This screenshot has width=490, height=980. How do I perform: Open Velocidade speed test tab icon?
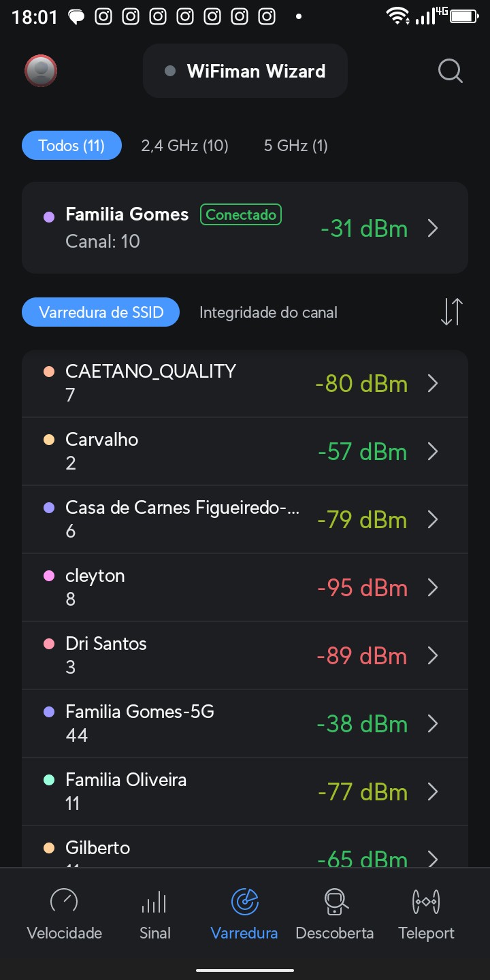[x=64, y=901]
